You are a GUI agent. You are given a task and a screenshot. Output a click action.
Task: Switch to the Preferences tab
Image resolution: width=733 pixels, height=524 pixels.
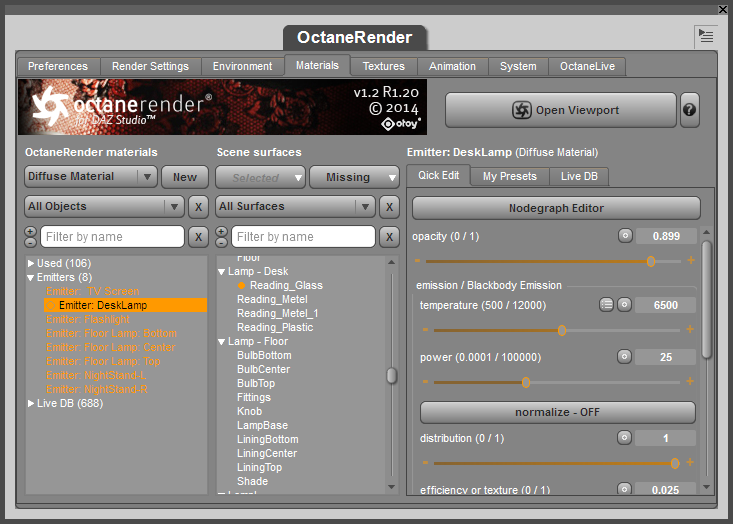(58, 66)
